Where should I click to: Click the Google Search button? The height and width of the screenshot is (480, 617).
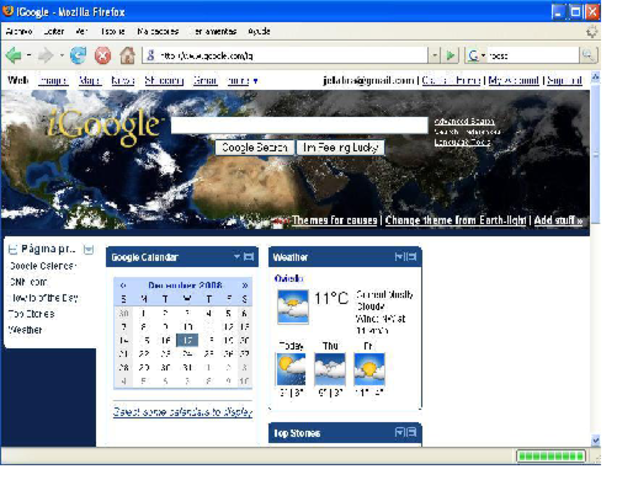click(x=254, y=148)
